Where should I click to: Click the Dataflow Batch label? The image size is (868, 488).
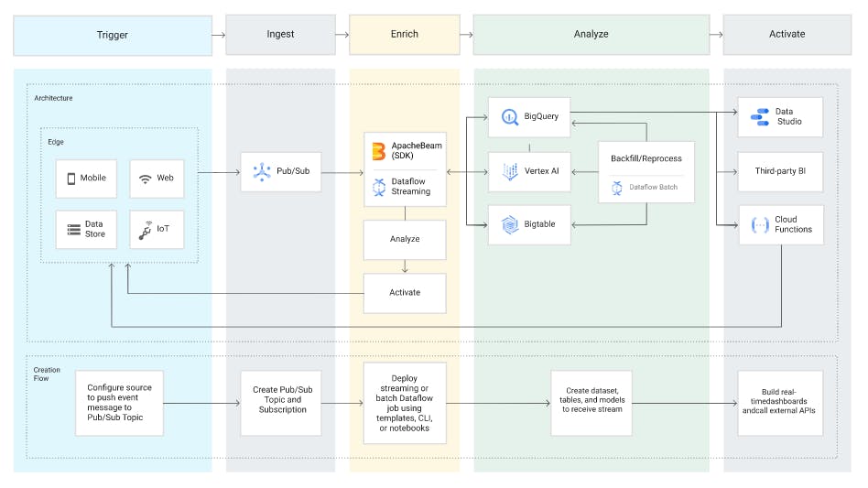[653, 188]
